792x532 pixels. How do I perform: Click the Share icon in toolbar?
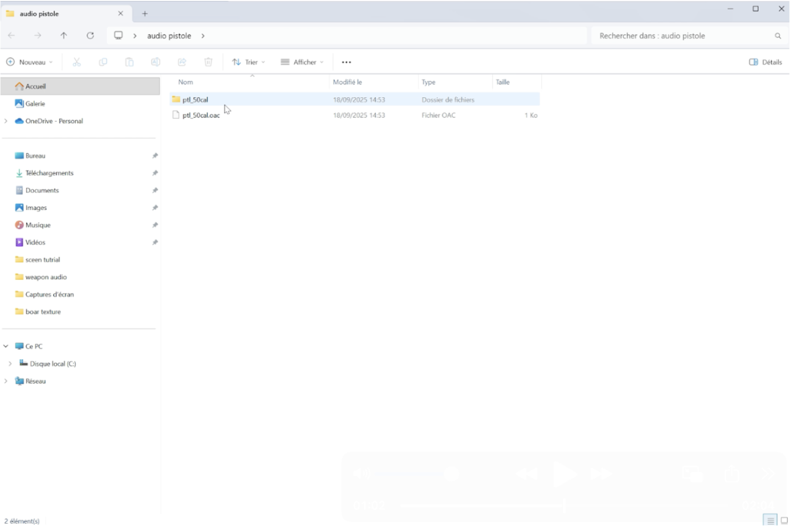coord(182,62)
